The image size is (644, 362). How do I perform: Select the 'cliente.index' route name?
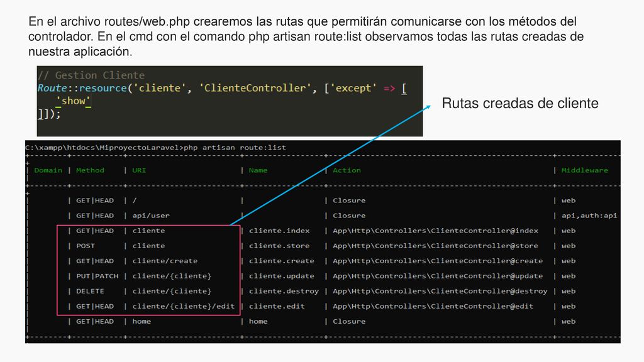tap(279, 231)
